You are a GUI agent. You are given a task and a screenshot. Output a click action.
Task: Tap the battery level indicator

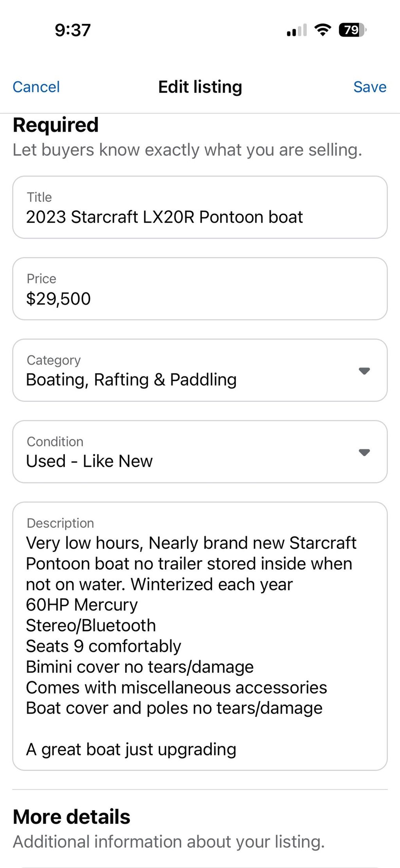click(x=352, y=30)
